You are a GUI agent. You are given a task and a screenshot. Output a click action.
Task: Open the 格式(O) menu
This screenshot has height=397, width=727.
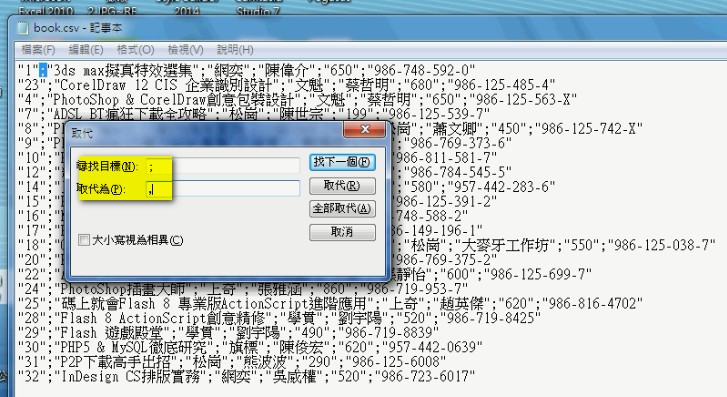pos(135,50)
